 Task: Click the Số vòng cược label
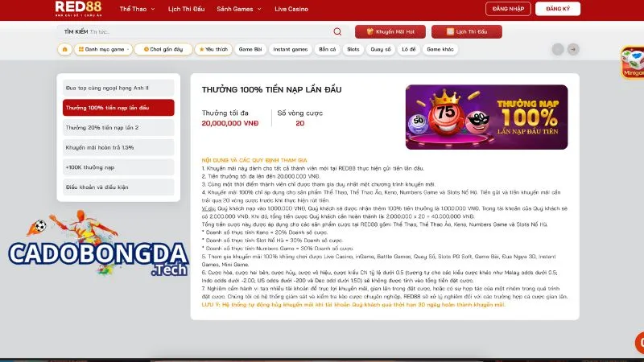pyautogui.click(x=299, y=113)
